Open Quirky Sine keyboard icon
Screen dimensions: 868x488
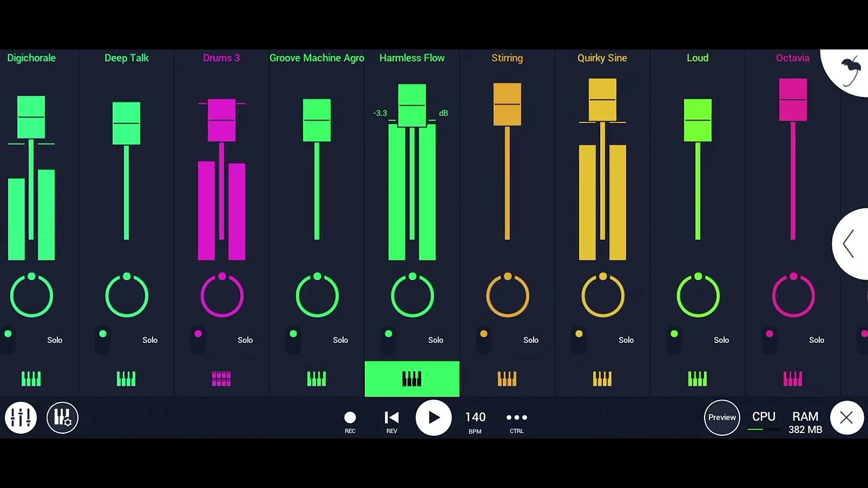[602, 379]
